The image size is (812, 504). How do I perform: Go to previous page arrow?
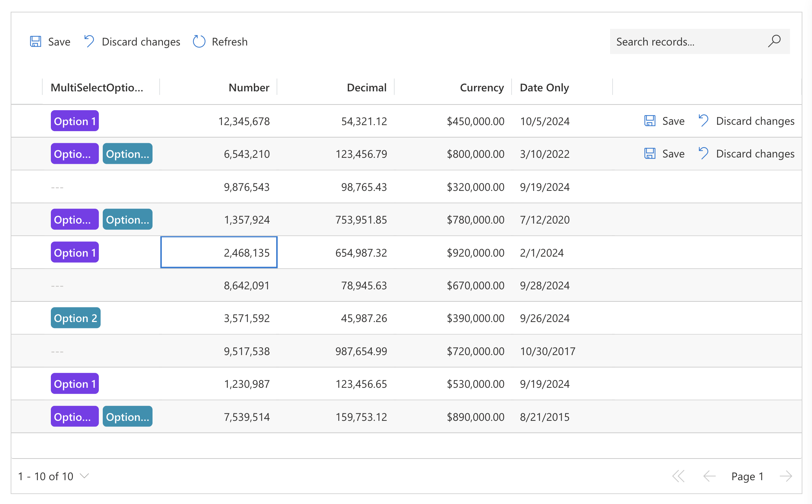coord(709,476)
